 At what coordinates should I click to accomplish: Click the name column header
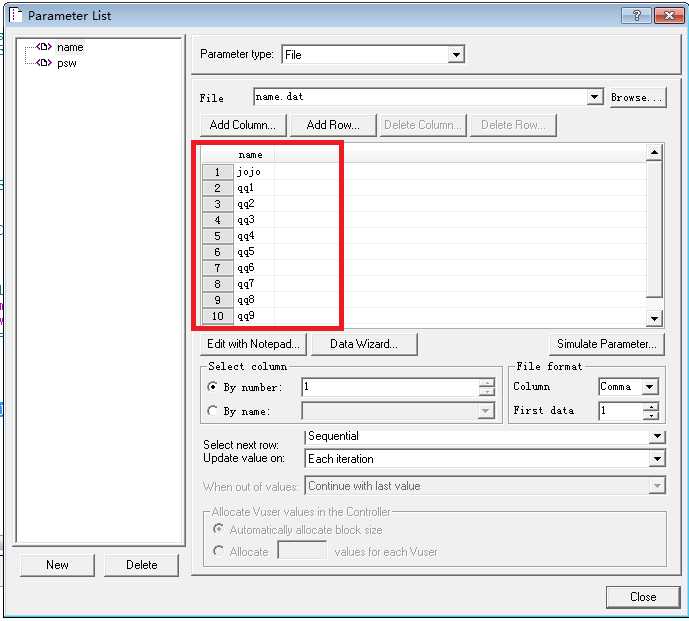click(x=254, y=155)
